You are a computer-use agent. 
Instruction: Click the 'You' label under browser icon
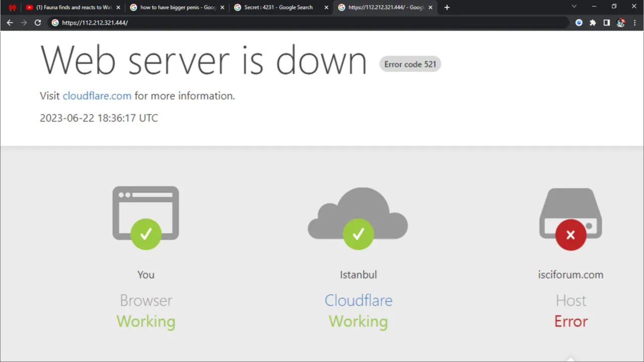coord(146,275)
